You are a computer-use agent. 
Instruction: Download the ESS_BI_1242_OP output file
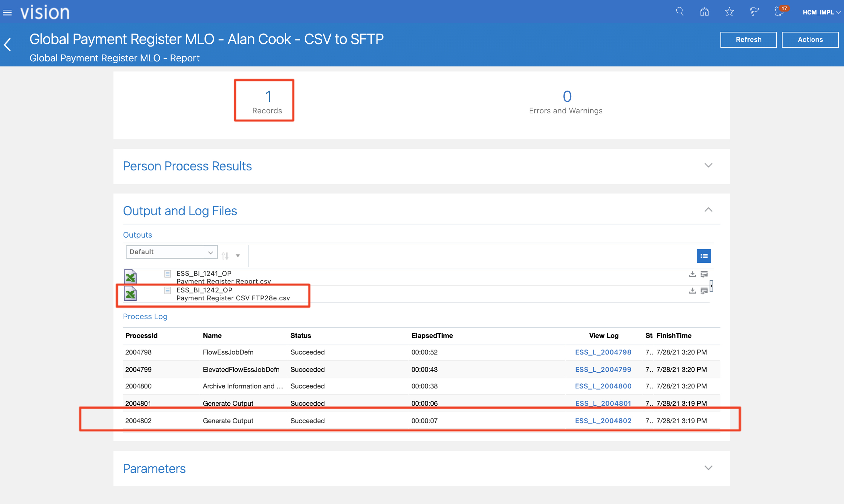692,291
